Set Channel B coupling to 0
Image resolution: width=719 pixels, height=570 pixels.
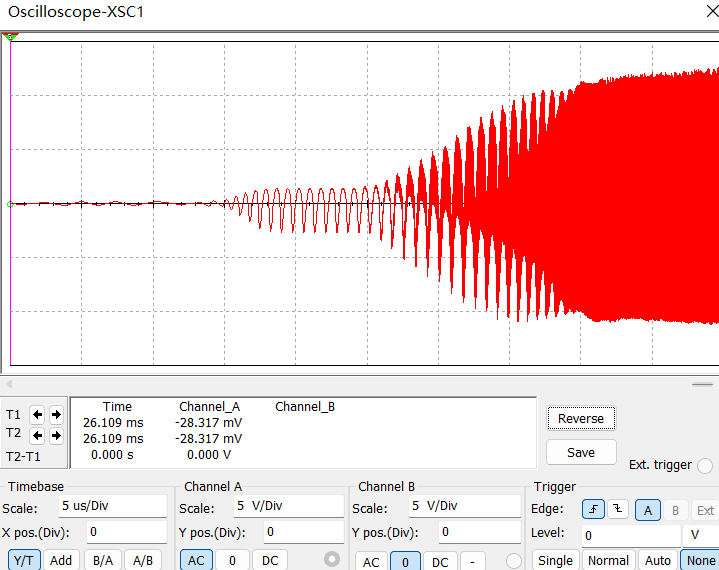pyautogui.click(x=405, y=562)
